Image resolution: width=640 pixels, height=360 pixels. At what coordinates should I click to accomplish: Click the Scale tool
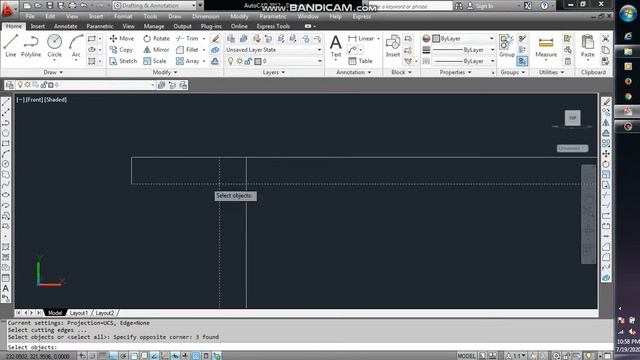[155, 61]
